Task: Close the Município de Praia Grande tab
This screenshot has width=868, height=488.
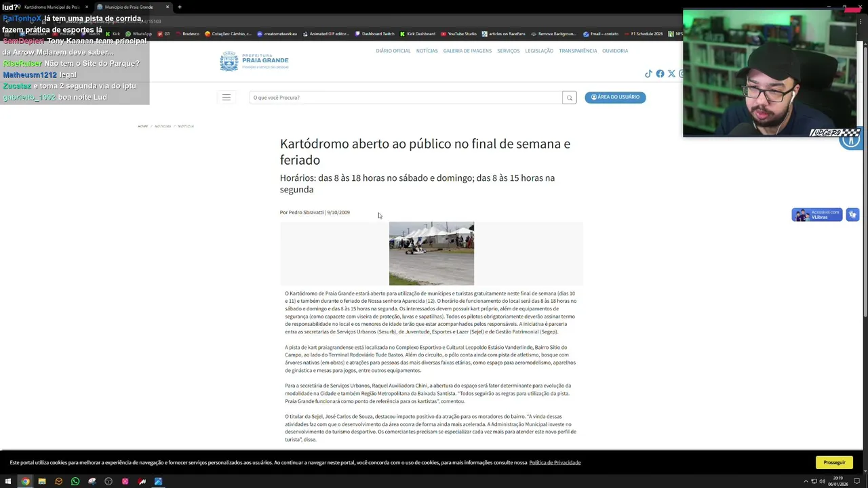Action: point(167,7)
